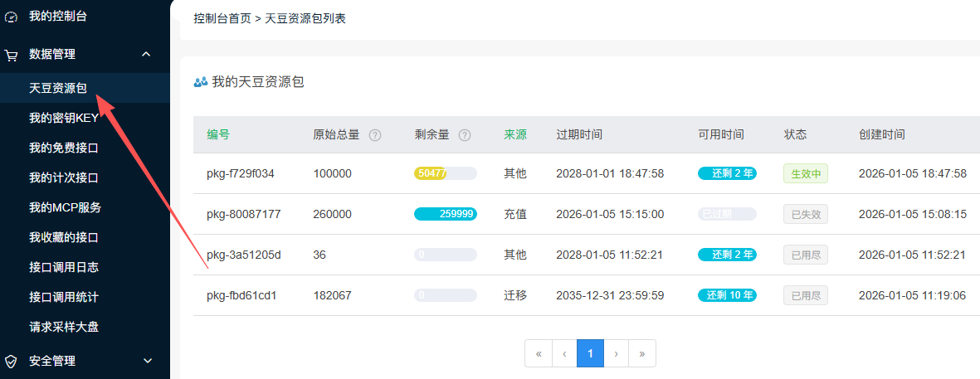This screenshot has height=379, width=980.
Task: Click 还剩 10 年 badge
Action: pyautogui.click(x=728, y=294)
